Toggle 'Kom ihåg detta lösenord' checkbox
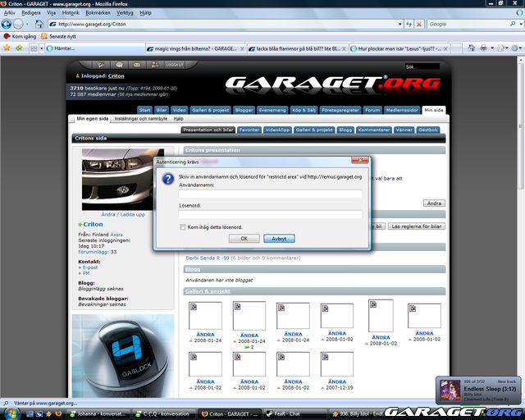525x420 pixels. (182, 227)
